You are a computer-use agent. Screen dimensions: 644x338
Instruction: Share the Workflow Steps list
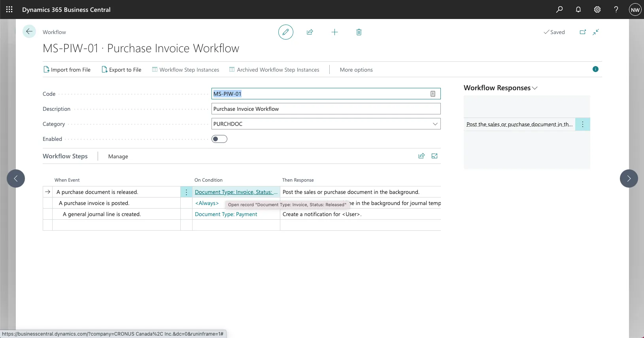click(421, 156)
